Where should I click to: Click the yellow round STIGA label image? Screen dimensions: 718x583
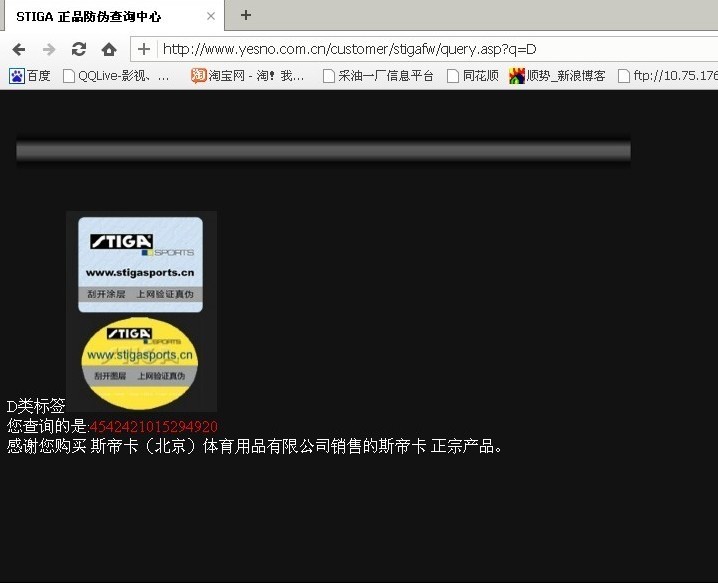[x=140, y=355]
